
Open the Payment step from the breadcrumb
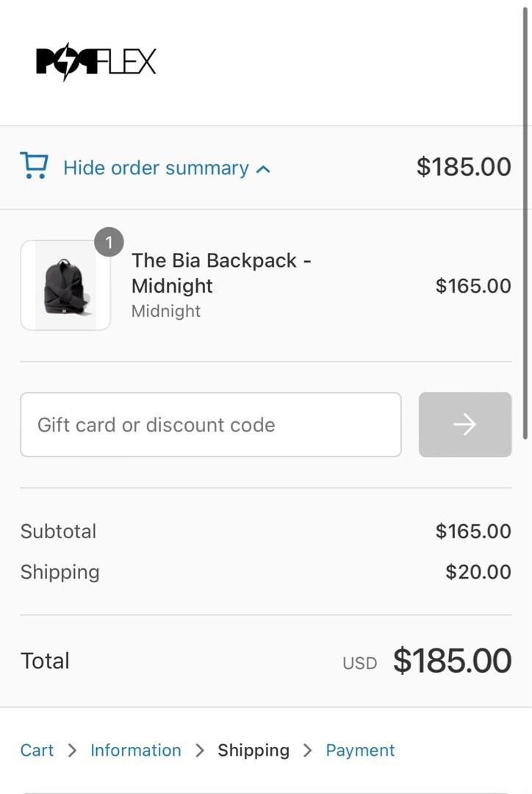pos(360,750)
